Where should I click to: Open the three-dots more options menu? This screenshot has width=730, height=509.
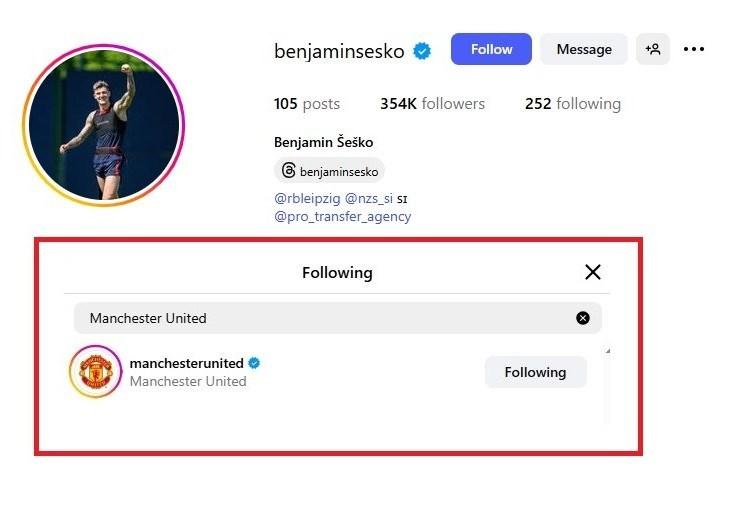(x=694, y=49)
